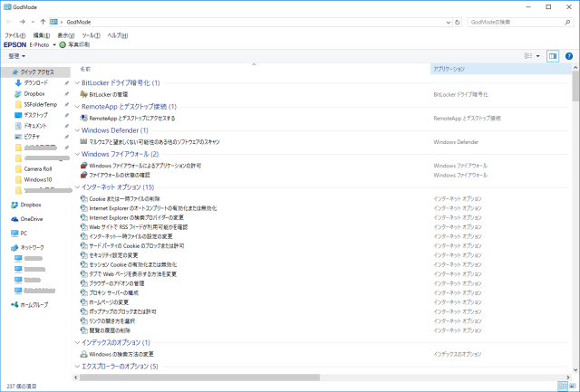Go up one folder level arrow
This screenshot has height=392, width=580.
click(x=43, y=22)
